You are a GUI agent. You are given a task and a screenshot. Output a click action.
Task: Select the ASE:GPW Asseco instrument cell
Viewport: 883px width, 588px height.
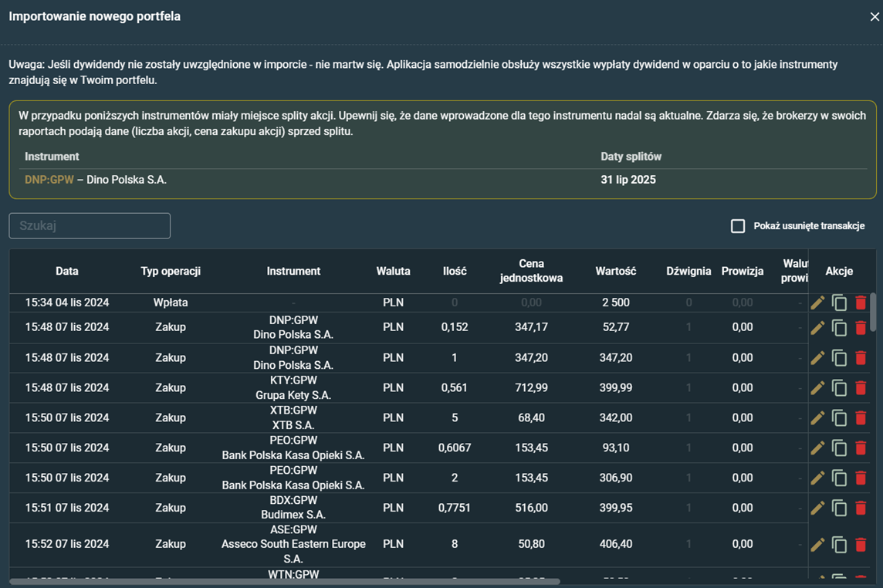[x=293, y=544]
